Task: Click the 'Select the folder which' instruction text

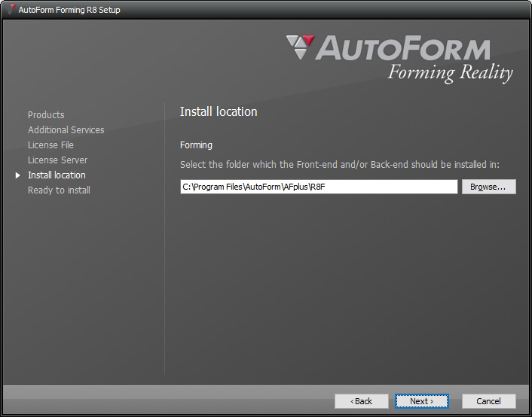Action: click(x=340, y=165)
